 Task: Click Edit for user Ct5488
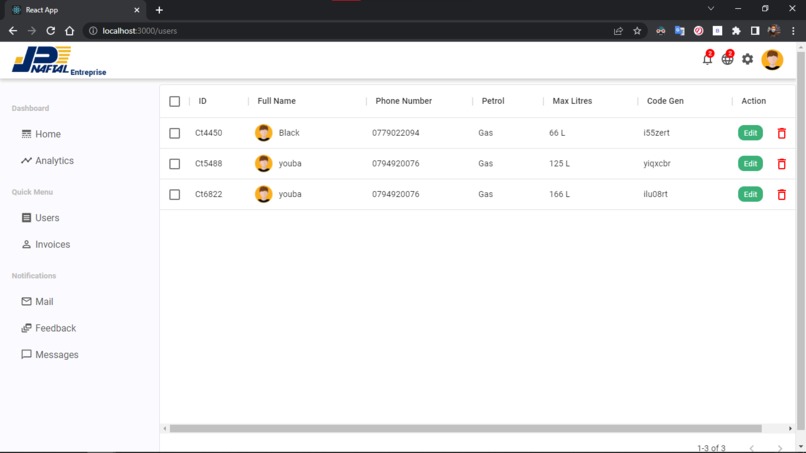[x=750, y=164]
